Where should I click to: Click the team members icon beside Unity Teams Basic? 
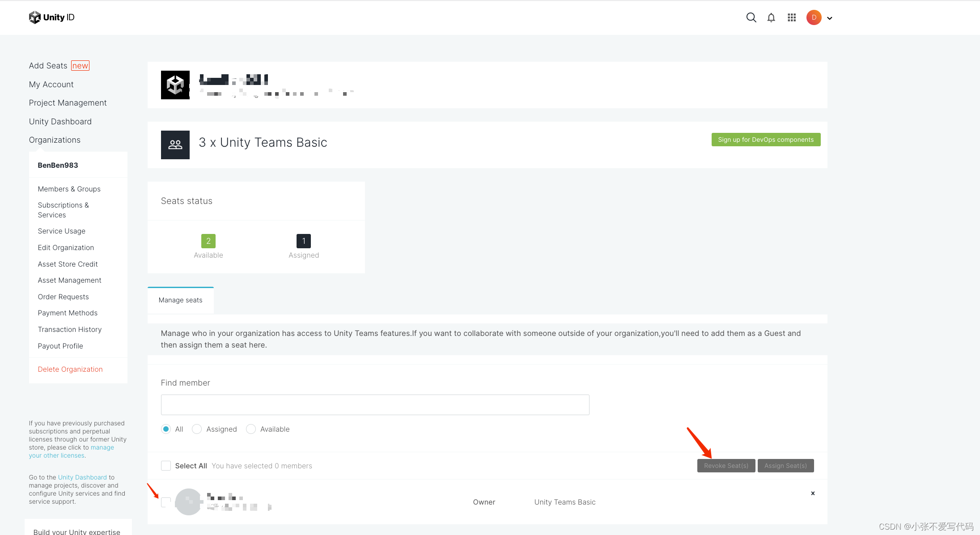click(175, 144)
